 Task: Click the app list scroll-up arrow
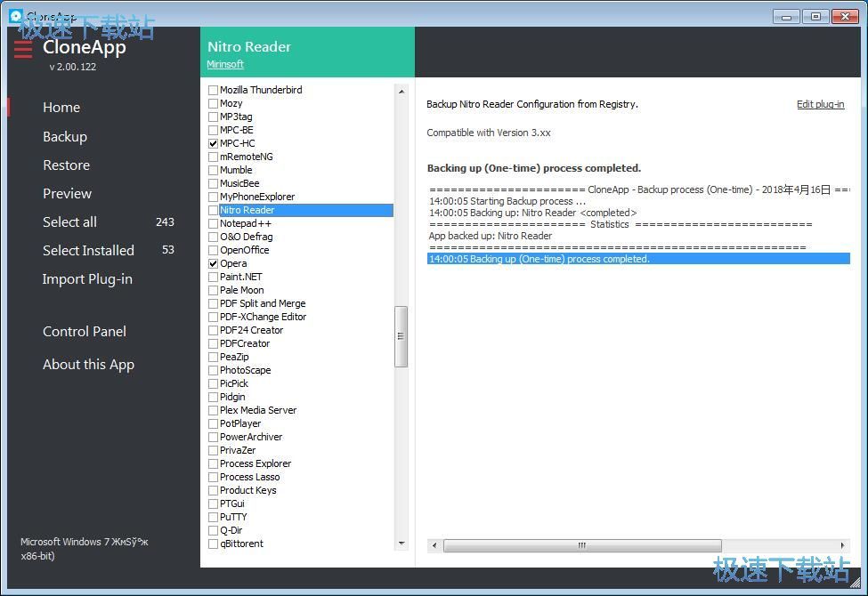[402, 92]
